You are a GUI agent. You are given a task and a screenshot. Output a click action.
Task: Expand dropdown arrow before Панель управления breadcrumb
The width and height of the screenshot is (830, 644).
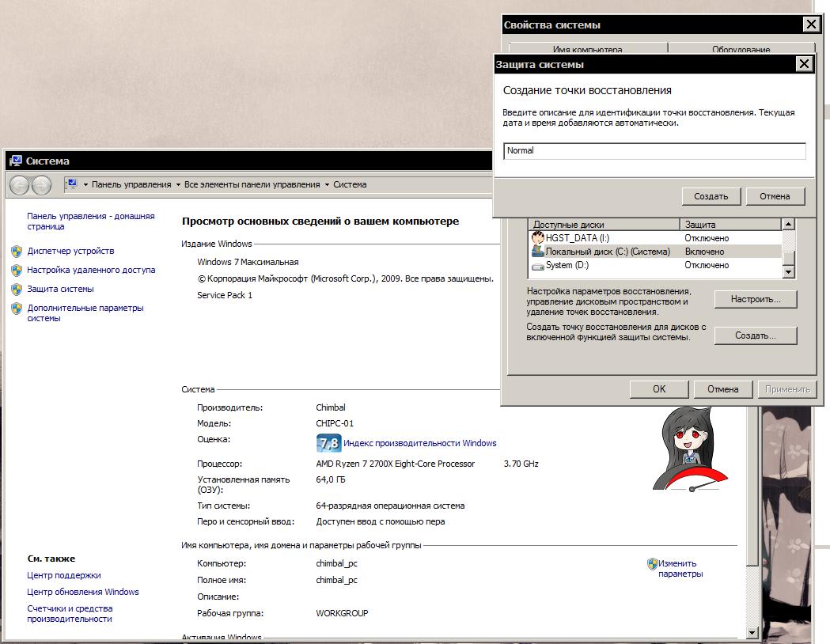pos(85,184)
